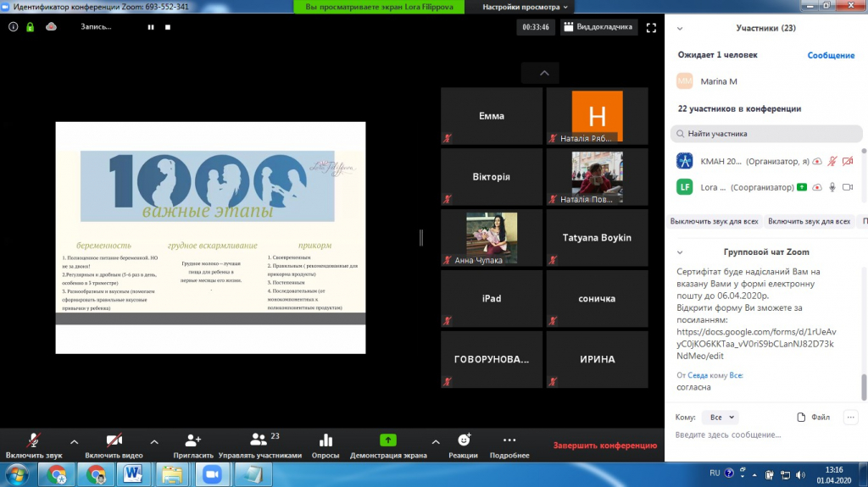Pause the recording
The image size is (868, 487).
151,27
